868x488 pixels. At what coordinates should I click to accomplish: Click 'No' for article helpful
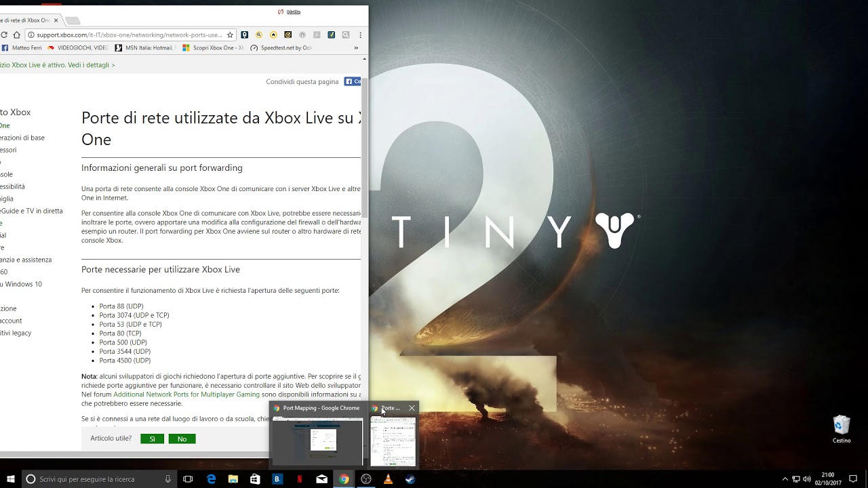pos(182,439)
